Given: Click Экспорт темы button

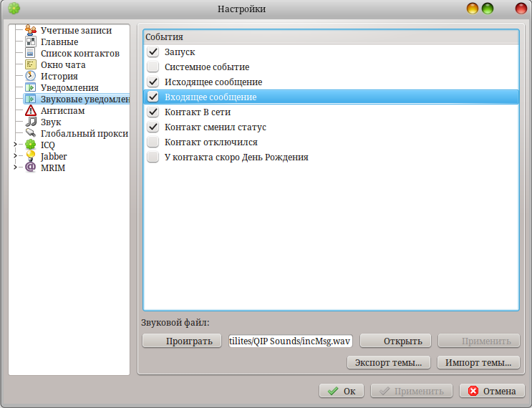Looking at the screenshot, I should [x=389, y=363].
